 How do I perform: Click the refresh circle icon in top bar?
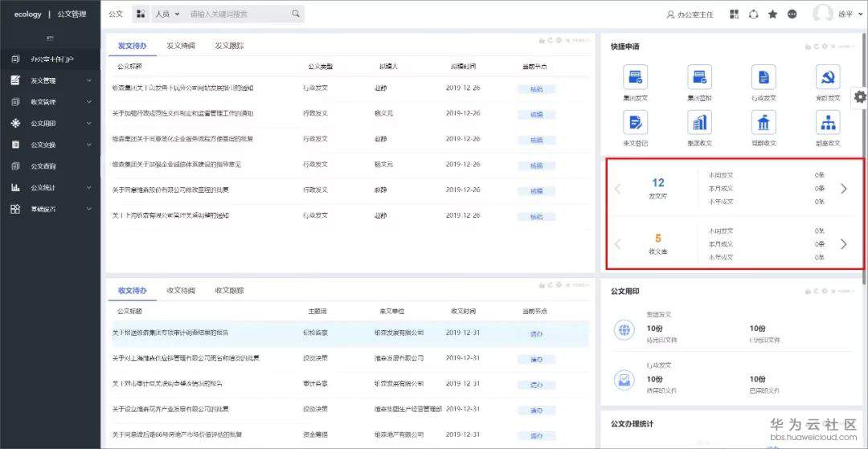point(753,14)
